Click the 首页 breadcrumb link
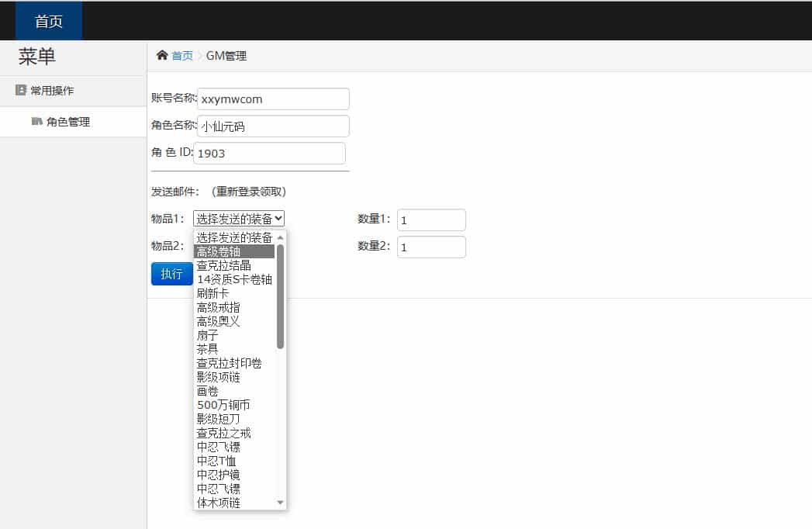Viewport: 812px width, 529px height. [182, 56]
